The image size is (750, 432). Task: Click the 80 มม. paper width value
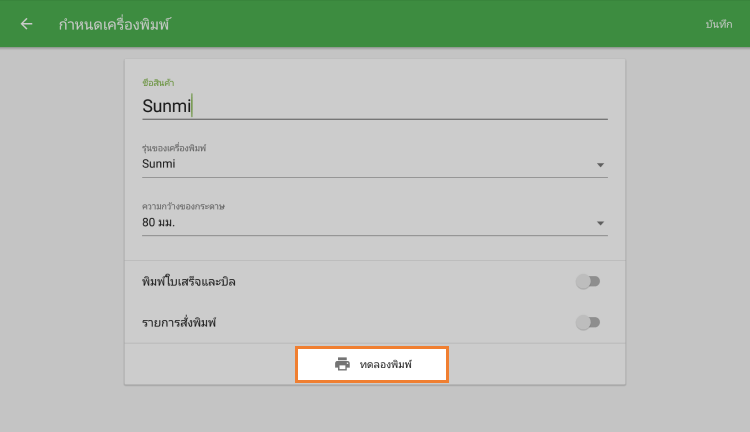click(x=160, y=222)
